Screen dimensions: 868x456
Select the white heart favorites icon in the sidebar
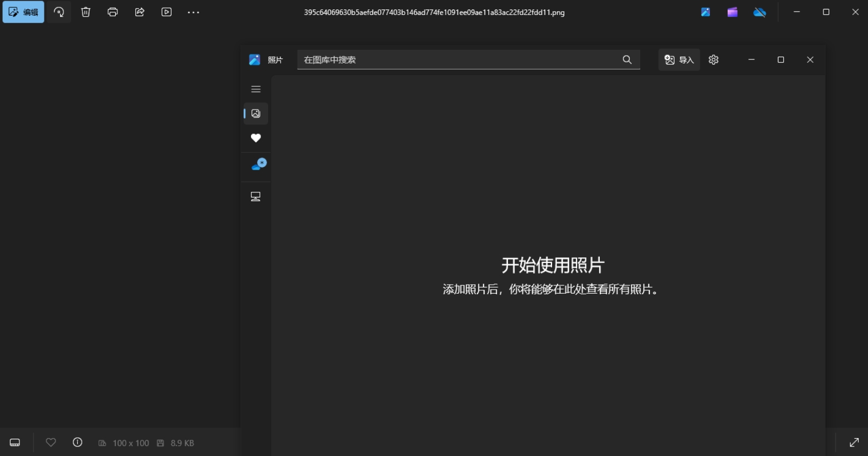(256, 138)
